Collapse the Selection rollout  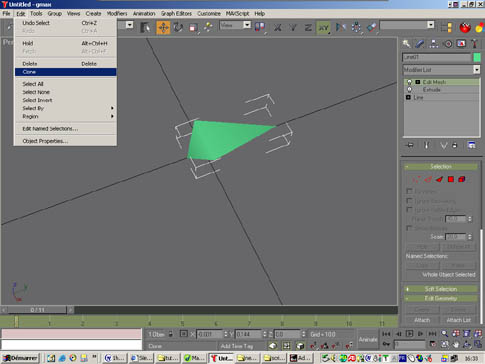click(441, 166)
